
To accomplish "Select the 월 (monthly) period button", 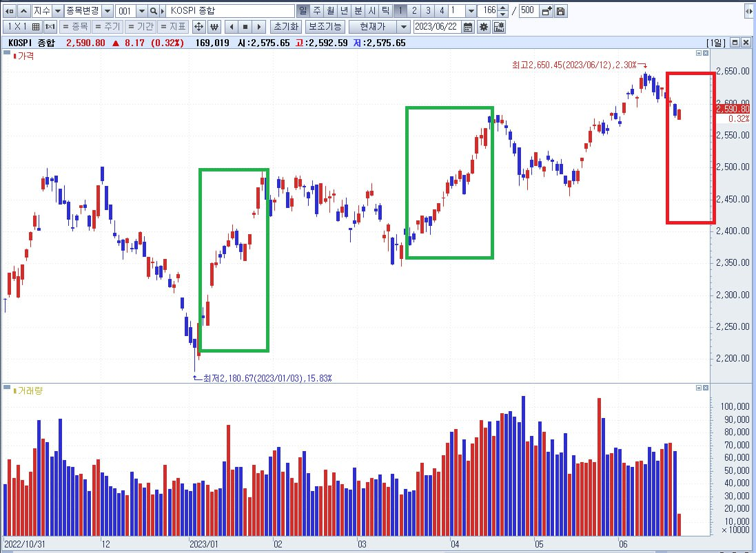I will click(x=330, y=10).
